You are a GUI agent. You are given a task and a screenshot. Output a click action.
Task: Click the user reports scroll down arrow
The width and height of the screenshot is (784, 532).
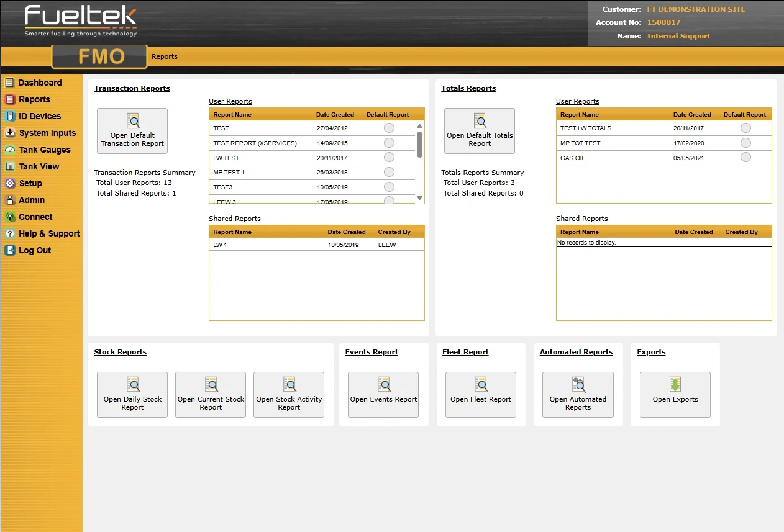coord(420,198)
